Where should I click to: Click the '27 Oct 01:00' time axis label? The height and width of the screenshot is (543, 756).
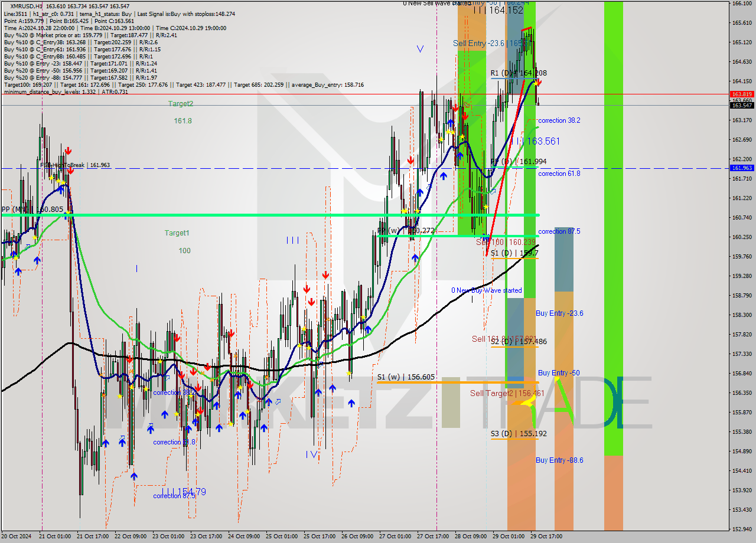point(395,537)
